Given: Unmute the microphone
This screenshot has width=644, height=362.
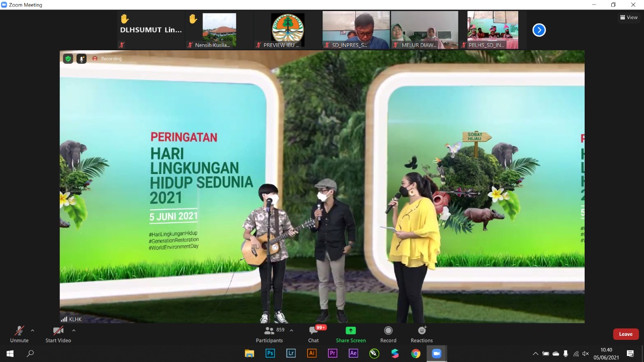Looking at the screenshot, I should tap(19, 334).
